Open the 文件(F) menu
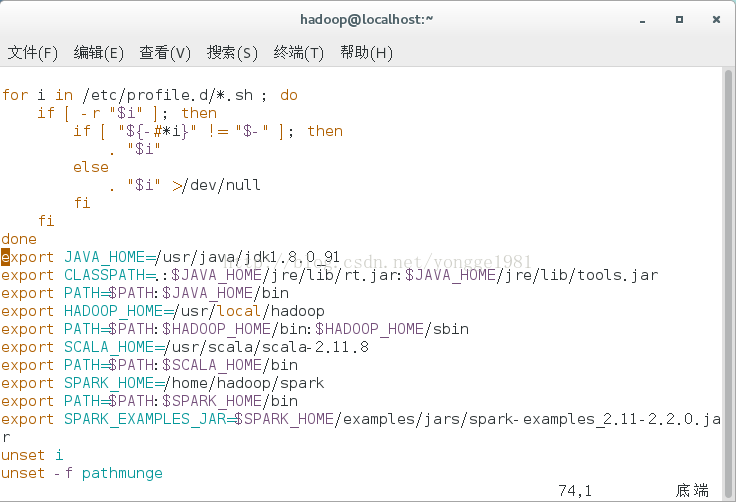736x502 pixels. click(32, 53)
